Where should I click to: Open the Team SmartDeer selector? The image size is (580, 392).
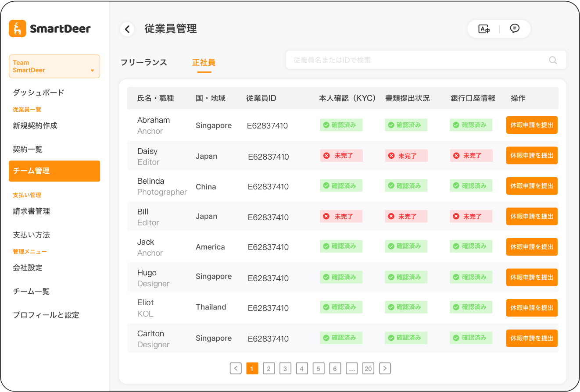click(54, 66)
